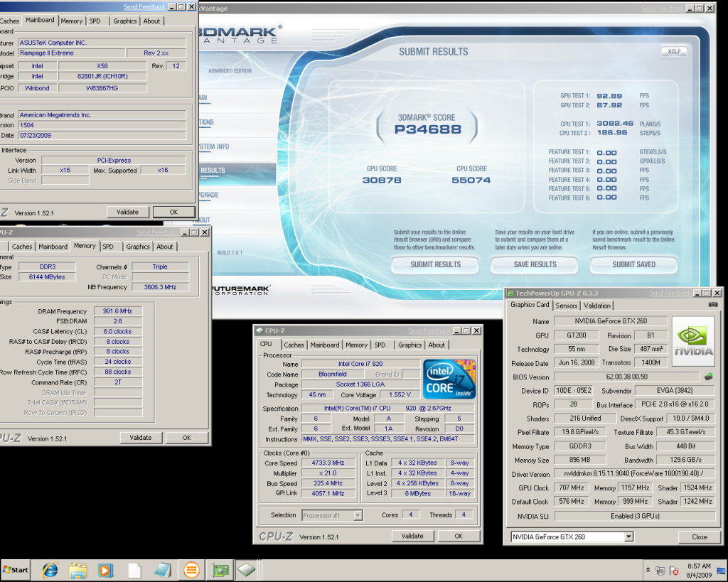Image resolution: width=728 pixels, height=582 pixels.
Task: Click the GPU-Z Name field
Action: click(x=611, y=321)
